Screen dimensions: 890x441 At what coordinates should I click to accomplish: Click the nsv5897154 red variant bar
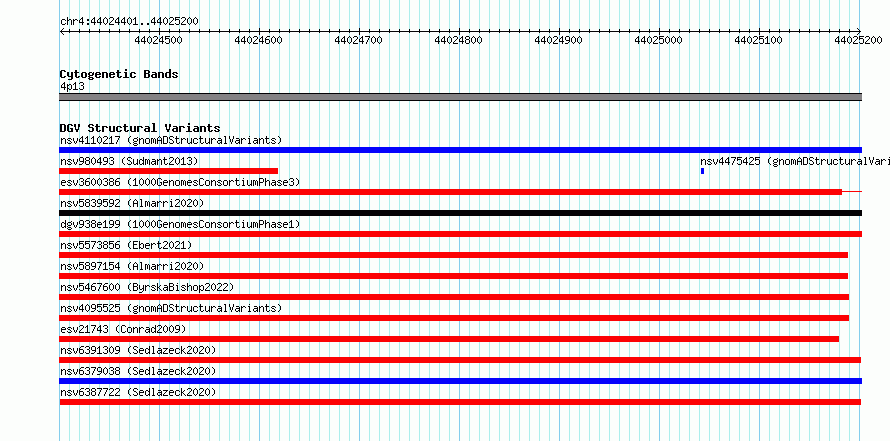[454, 276]
